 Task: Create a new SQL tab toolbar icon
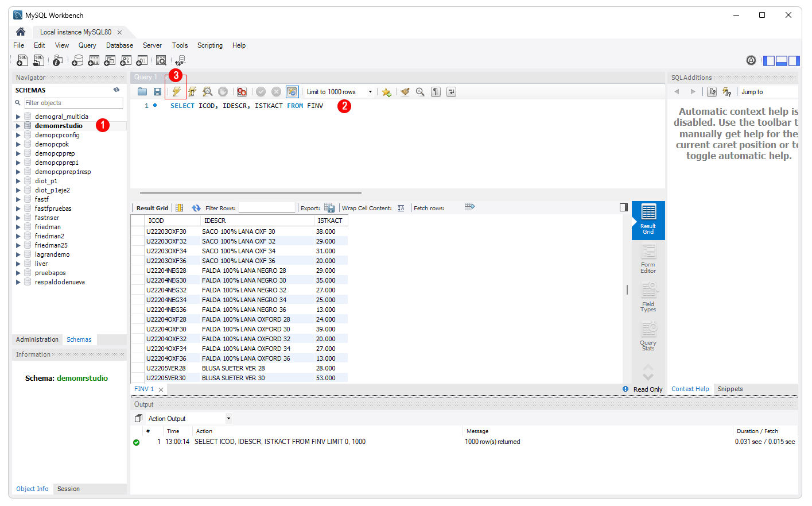tap(22, 60)
